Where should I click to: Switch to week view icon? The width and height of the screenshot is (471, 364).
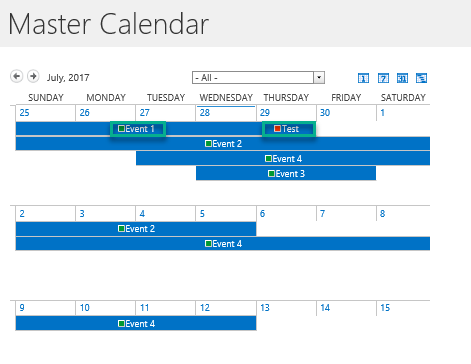[383, 78]
